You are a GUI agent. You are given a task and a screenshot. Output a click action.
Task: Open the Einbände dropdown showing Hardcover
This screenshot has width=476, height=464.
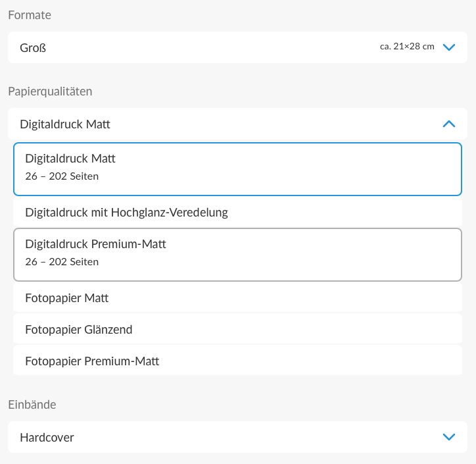237,437
